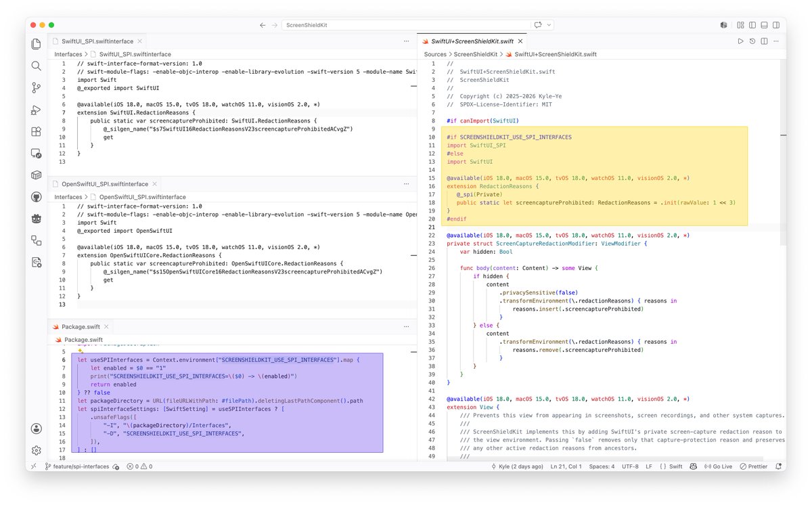This screenshot has height=505, width=812.
Task: Open the Source Control view
Action: (37, 87)
